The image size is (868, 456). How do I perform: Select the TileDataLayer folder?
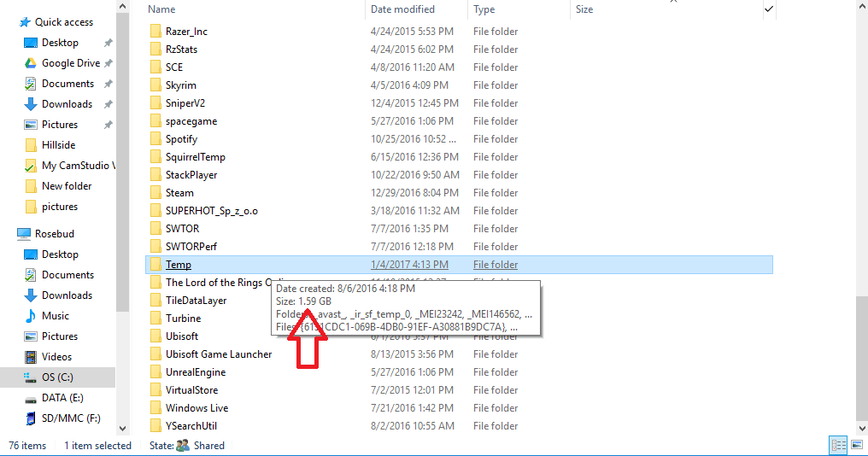coord(196,301)
